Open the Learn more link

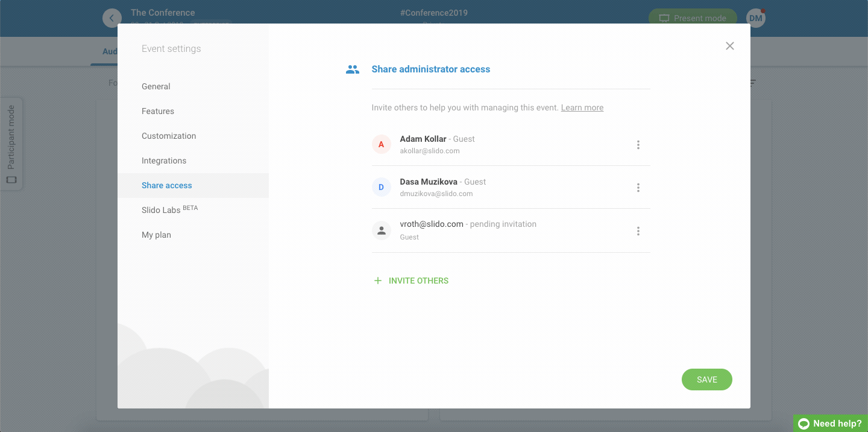point(582,107)
